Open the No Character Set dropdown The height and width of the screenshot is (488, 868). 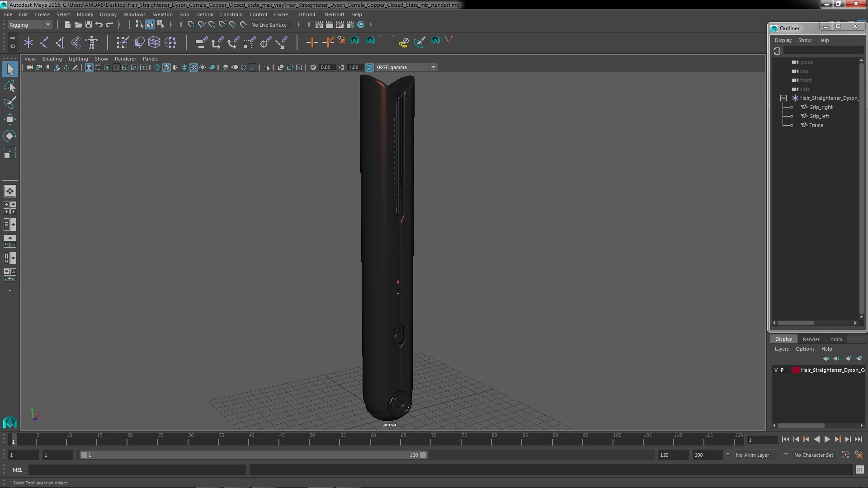(814, 455)
